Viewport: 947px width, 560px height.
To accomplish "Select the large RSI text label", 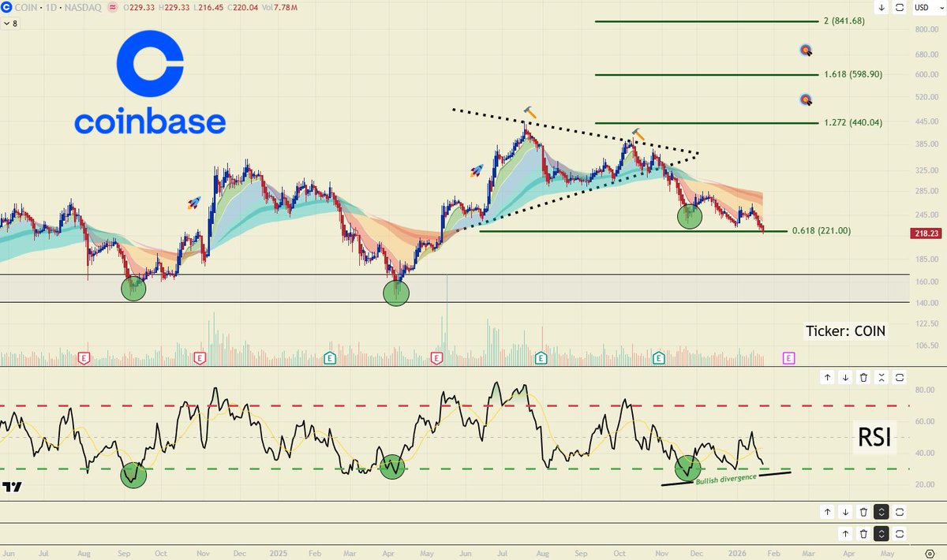I will 876,439.
